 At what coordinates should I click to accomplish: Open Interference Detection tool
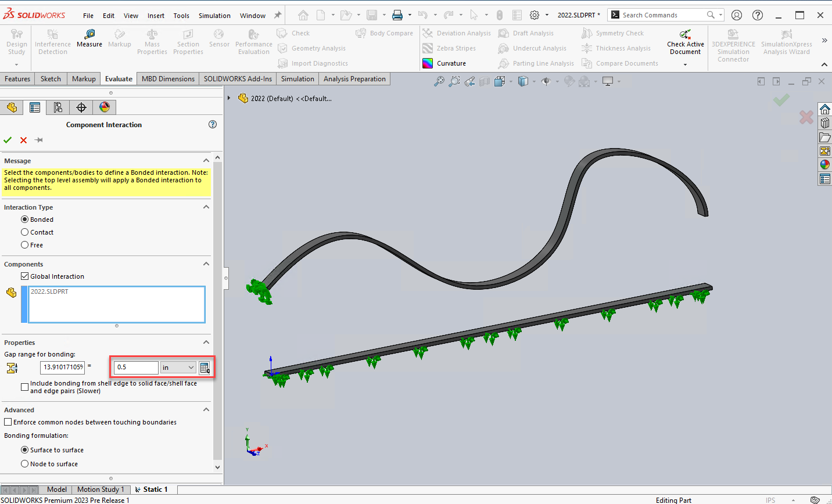click(52, 41)
